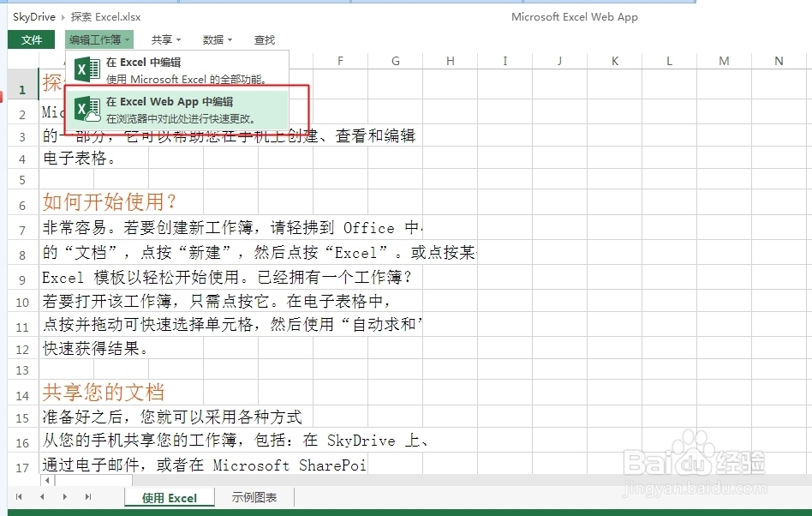The height and width of the screenshot is (516, 812).
Task: Select row 9 header
Action: pos(23,277)
